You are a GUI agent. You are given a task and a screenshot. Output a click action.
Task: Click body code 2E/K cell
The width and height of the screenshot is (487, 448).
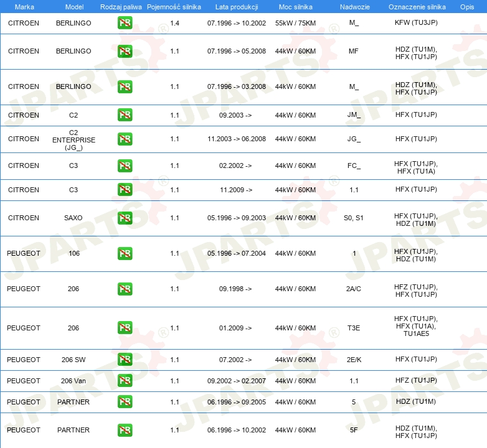354,360
